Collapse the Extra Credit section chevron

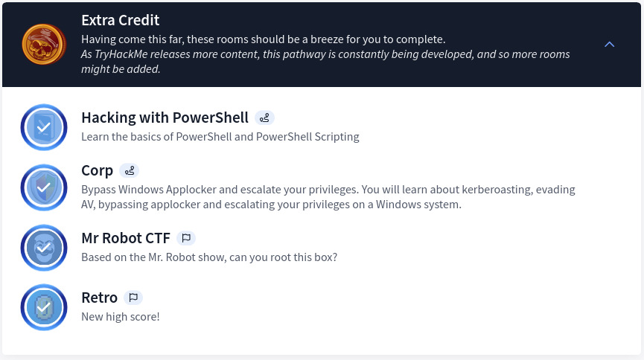coord(609,45)
